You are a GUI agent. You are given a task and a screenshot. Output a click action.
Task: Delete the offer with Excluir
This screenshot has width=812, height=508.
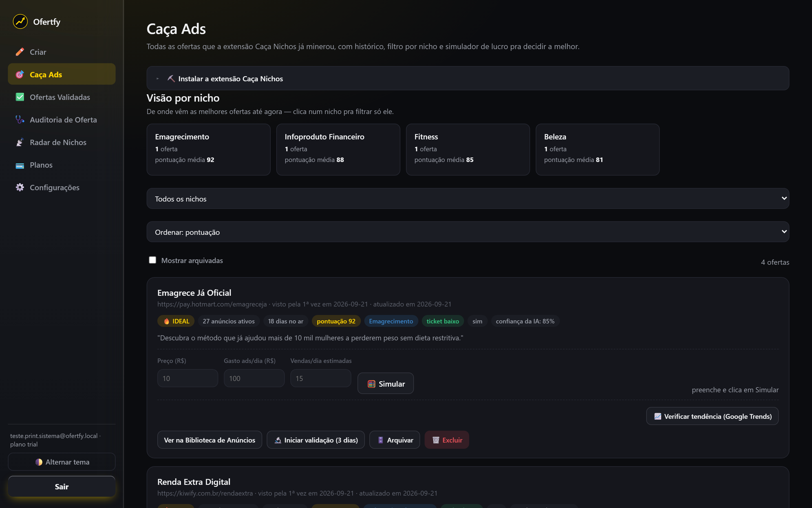(x=447, y=439)
